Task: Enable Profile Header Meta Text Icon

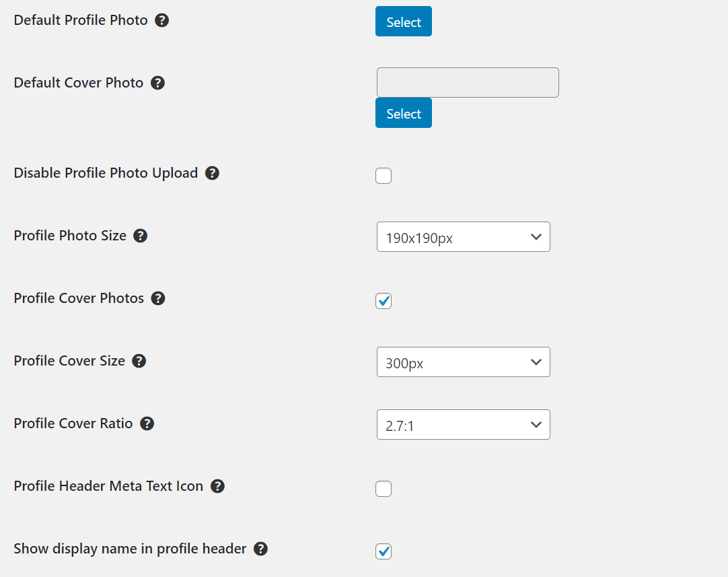Action: click(384, 489)
